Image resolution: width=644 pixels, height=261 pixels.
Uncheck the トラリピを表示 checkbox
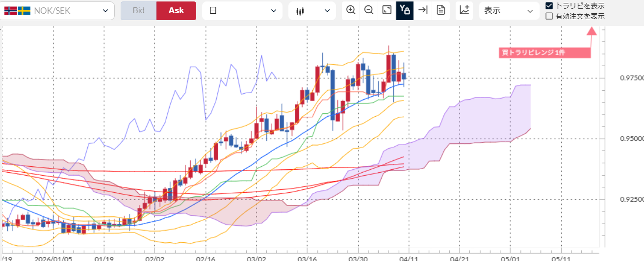click(x=549, y=6)
